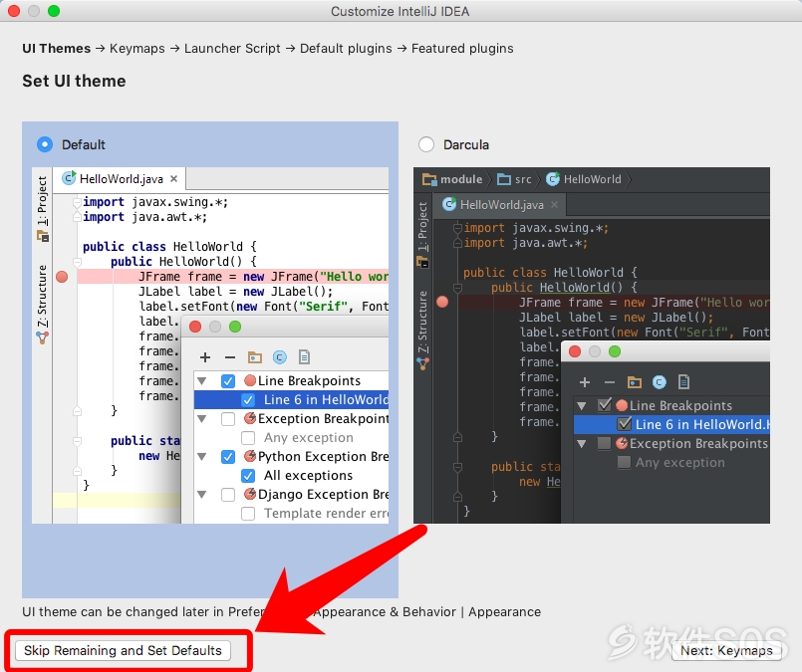Click the Remove (−) icon in Default preview dialog

point(230,357)
